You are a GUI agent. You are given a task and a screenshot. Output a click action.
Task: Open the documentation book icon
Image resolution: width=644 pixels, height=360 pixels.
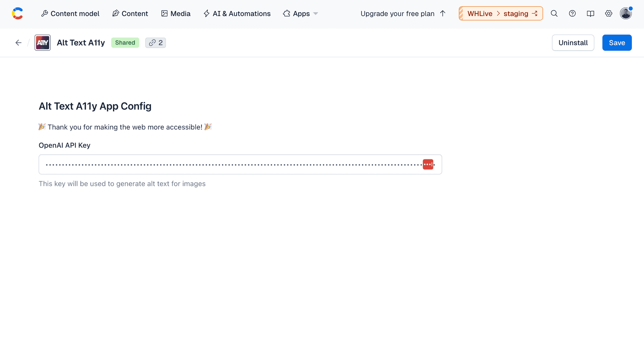pos(590,14)
